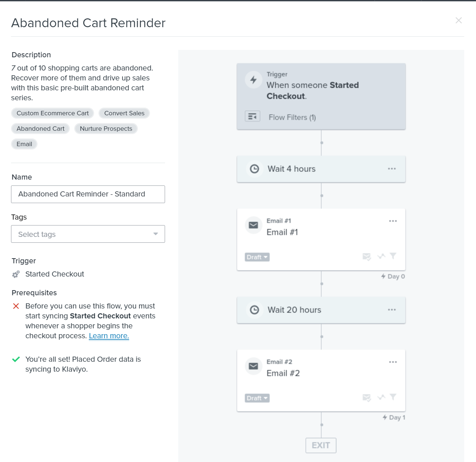Image resolution: width=476 pixels, height=462 pixels.
Task: Open email preview icon on Email #1
Action: (366, 257)
